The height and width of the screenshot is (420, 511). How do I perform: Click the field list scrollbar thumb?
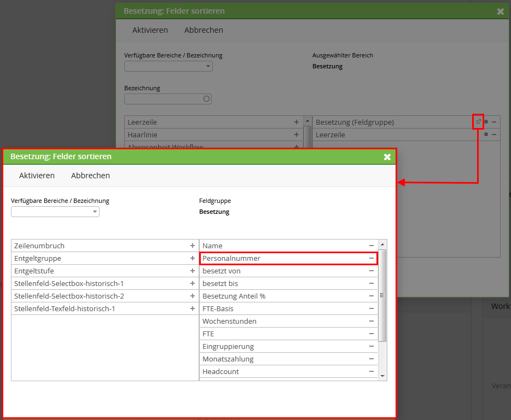382,295
